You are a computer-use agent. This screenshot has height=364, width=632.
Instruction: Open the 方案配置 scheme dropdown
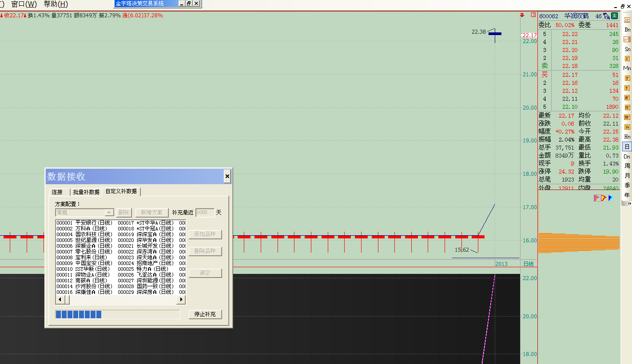pyautogui.click(x=109, y=213)
